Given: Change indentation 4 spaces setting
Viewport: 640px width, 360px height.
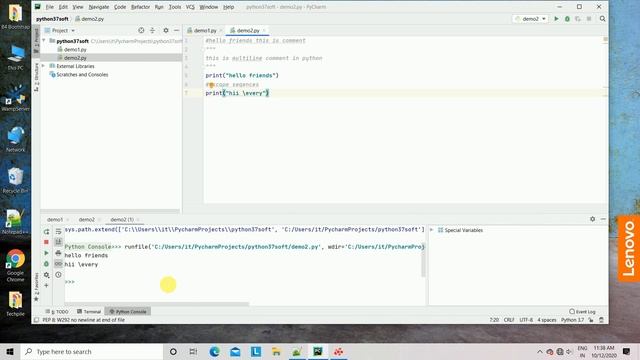Looking at the screenshot, I should [547, 320].
